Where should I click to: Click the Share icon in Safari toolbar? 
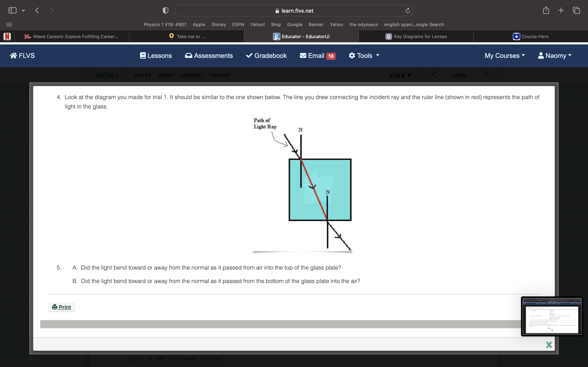[546, 10]
